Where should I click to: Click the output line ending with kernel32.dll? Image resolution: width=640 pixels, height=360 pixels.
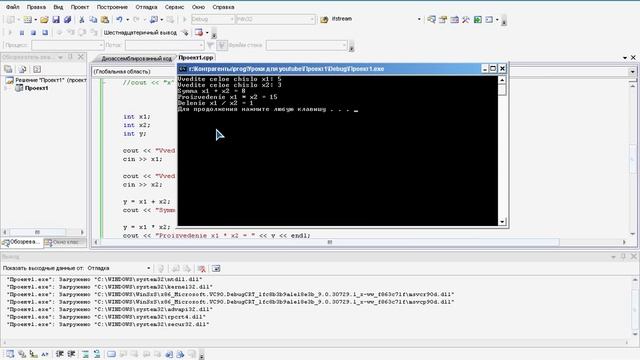click(109, 287)
